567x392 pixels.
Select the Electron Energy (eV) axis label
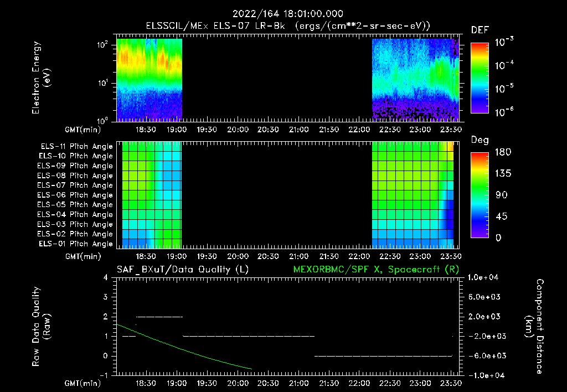pyautogui.click(x=41, y=78)
